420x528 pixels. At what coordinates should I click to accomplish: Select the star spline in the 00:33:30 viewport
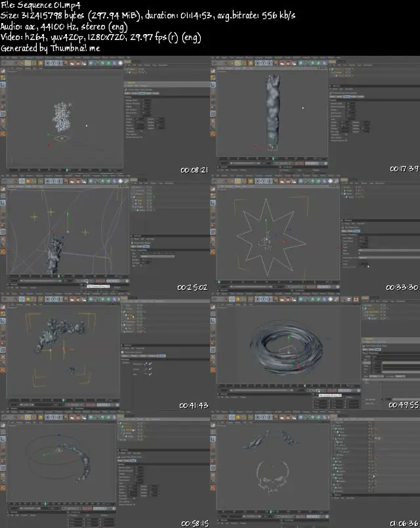point(271,235)
